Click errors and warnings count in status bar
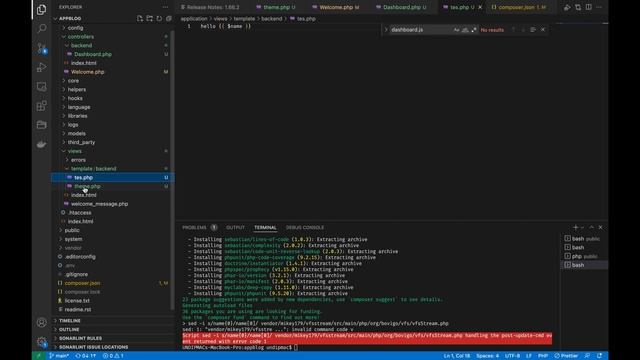The width and height of the screenshot is (640, 360). (113, 356)
